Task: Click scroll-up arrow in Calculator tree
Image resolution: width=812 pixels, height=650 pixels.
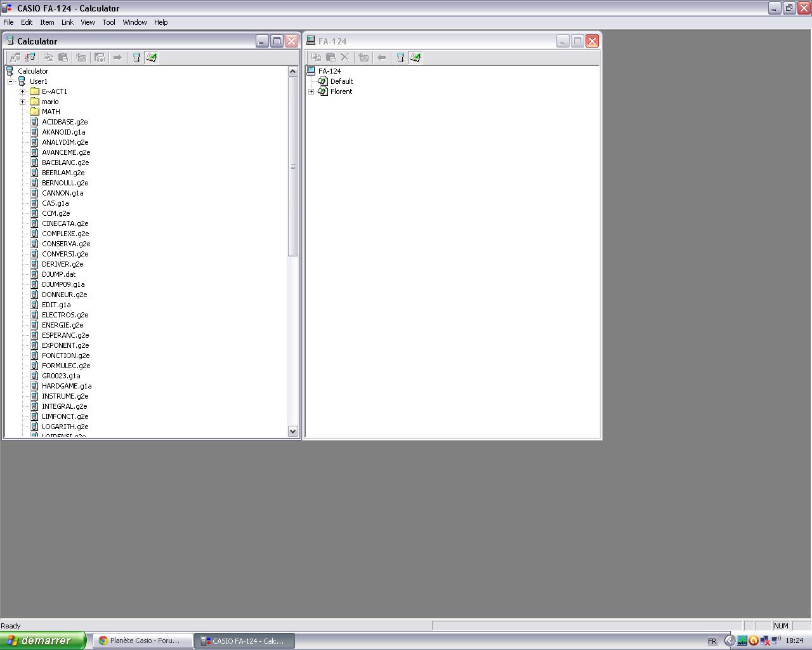Action: (292, 71)
